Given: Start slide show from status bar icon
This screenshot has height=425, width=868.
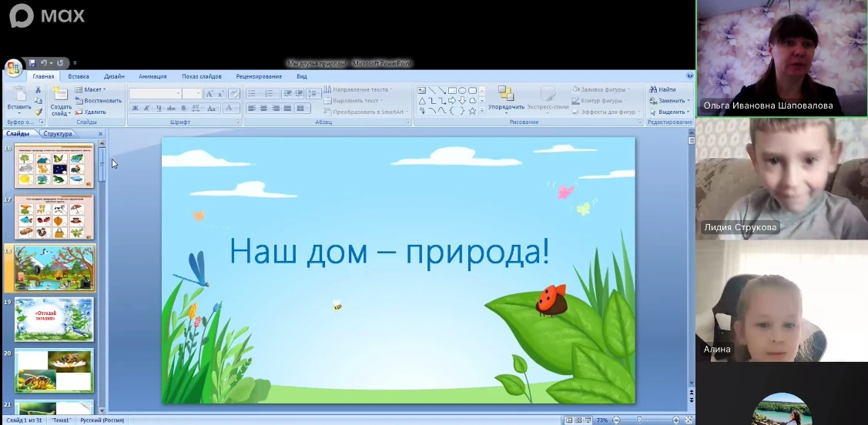Looking at the screenshot, I should (588, 420).
